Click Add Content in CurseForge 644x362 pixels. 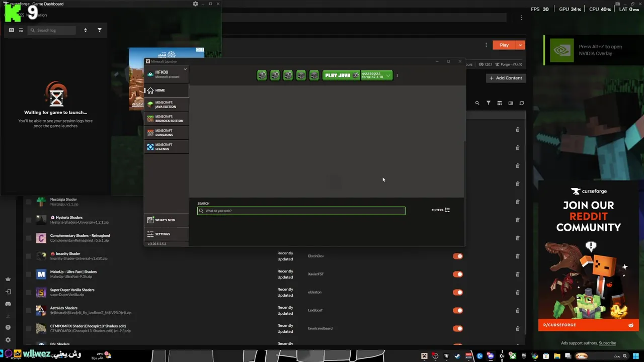tap(506, 78)
